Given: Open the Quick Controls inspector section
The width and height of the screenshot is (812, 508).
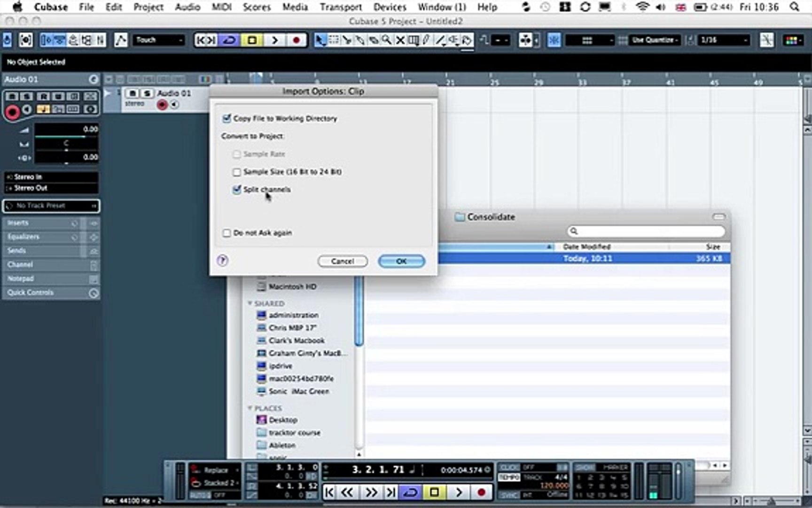Looking at the screenshot, I should pyautogui.click(x=51, y=293).
